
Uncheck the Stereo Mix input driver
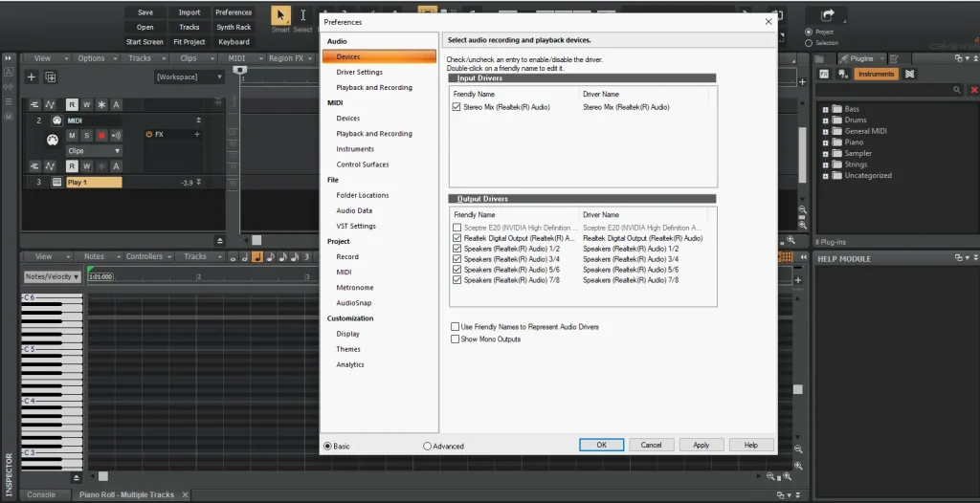(x=457, y=107)
